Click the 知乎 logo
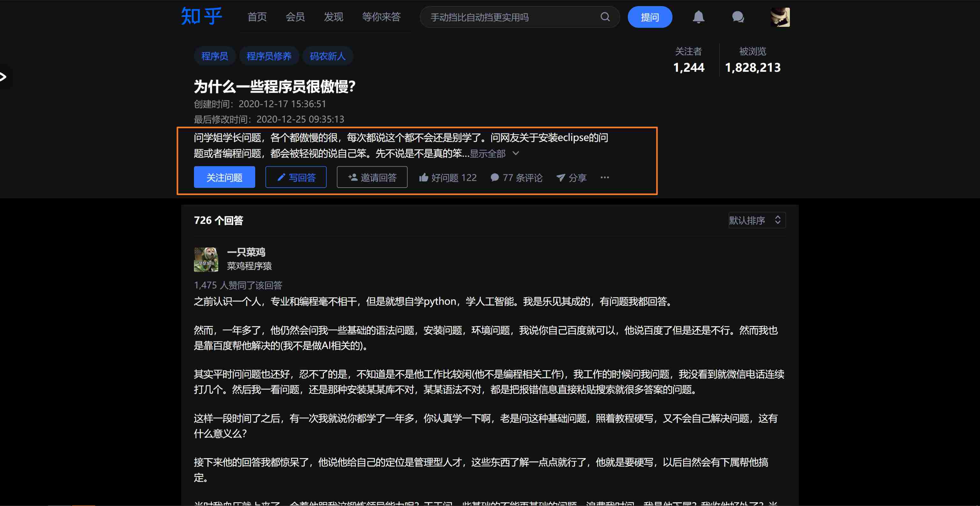Viewport: 980px width, 506px height. [201, 16]
